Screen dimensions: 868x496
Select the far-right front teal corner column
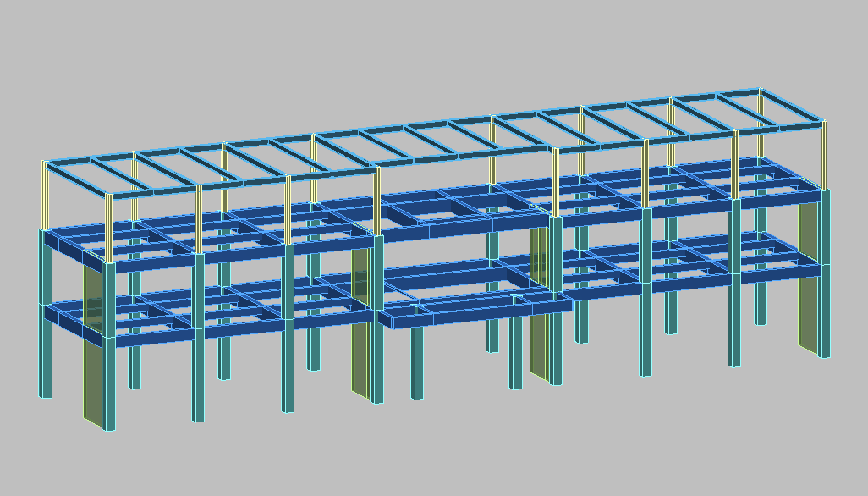825,313
